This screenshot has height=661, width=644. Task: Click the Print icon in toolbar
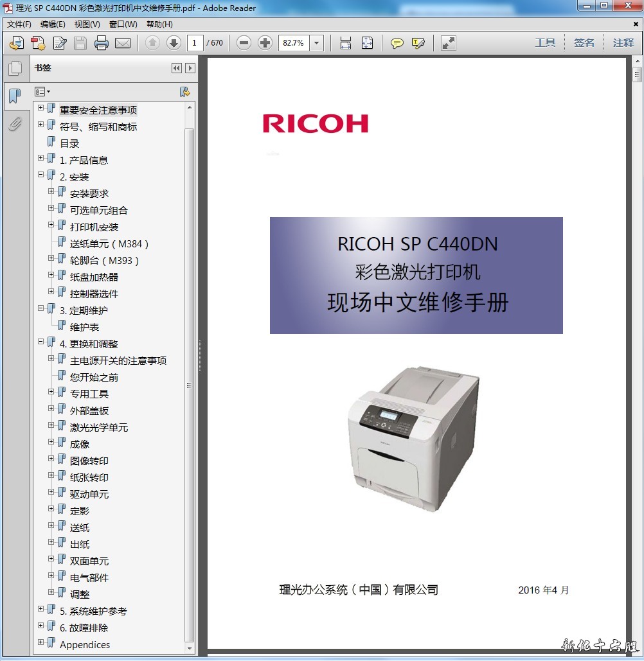101,43
